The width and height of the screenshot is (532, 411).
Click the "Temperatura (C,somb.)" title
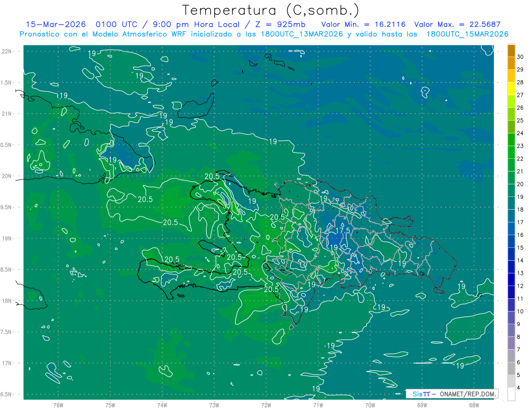271,10
